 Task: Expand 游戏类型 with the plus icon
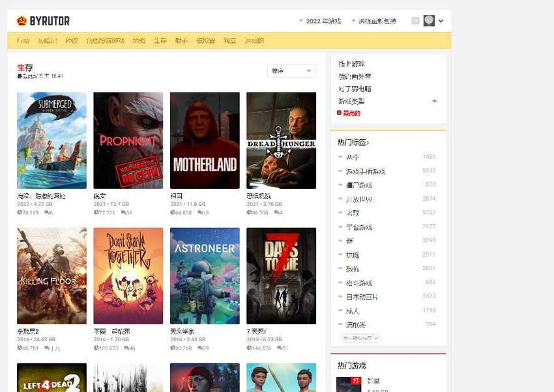pos(434,102)
